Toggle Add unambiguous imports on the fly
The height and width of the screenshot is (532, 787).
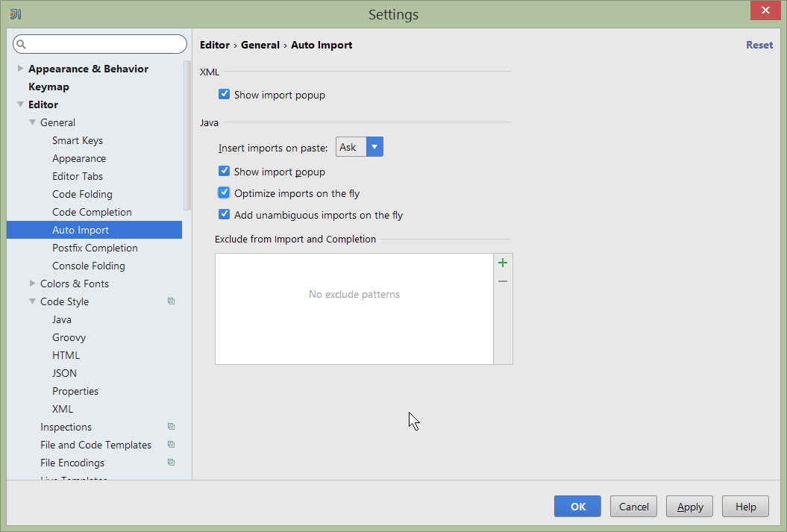(x=224, y=215)
